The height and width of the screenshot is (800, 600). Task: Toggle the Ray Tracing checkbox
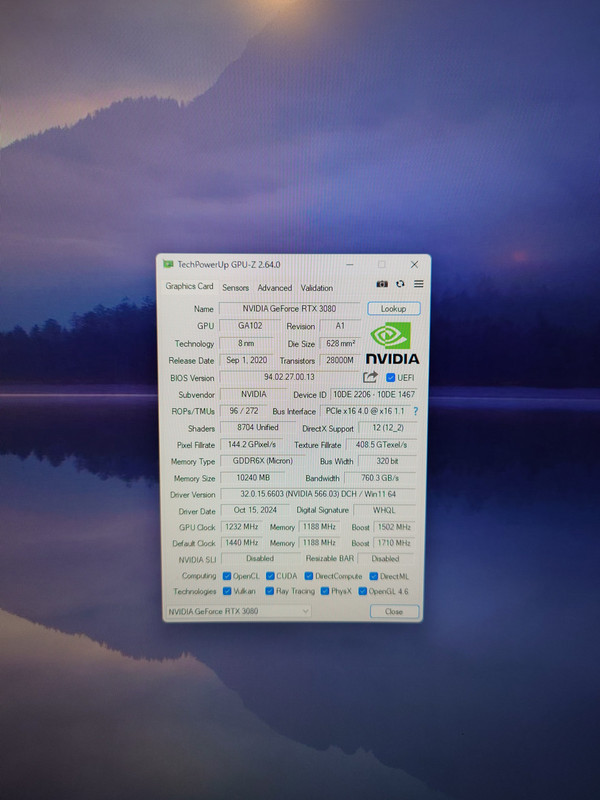269,591
